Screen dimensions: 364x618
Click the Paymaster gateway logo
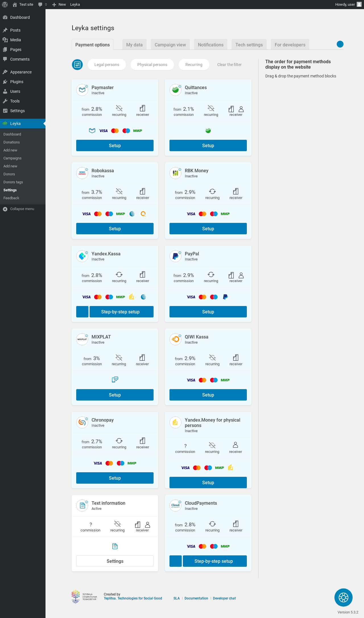82,90
